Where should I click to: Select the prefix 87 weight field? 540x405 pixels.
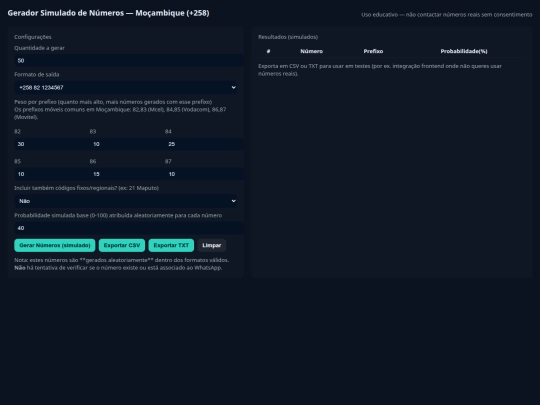click(204, 174)
